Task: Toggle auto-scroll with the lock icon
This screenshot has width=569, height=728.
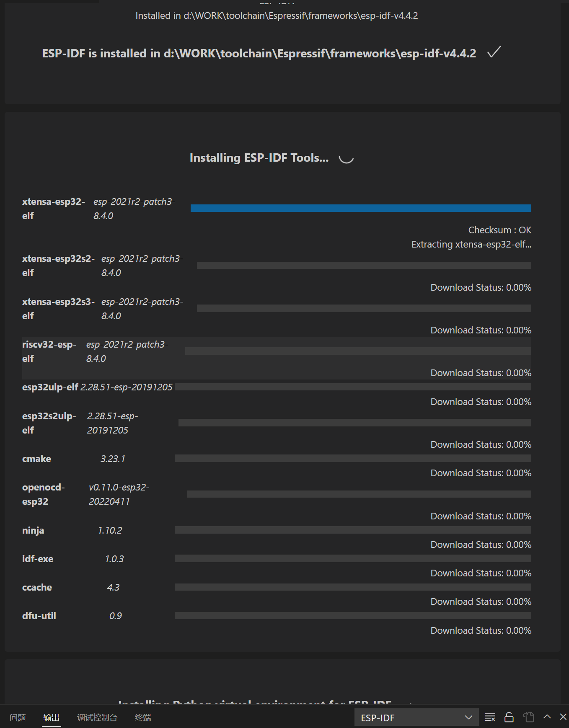Action: point(509,717)
